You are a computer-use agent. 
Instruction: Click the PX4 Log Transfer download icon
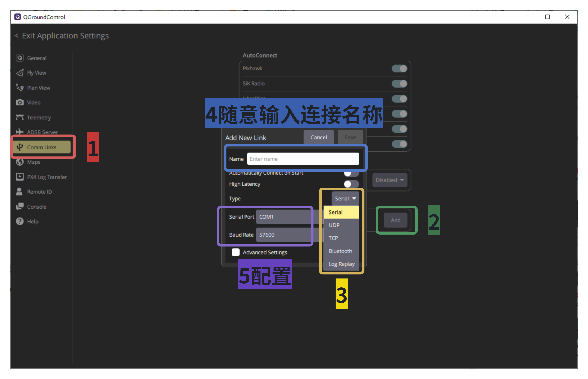pyautogui.click(x=20, y=177)
